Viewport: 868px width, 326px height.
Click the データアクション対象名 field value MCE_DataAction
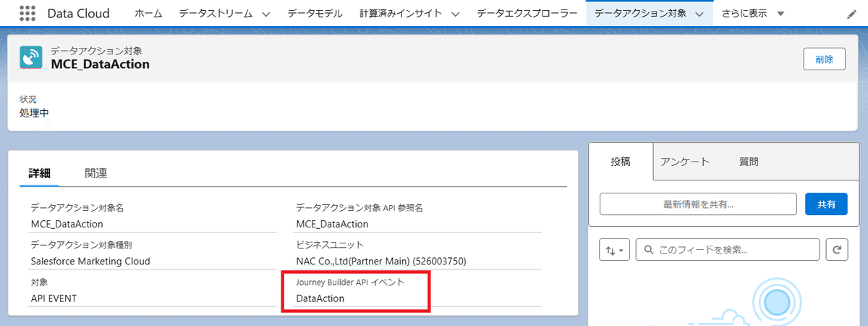click(67, 224)
